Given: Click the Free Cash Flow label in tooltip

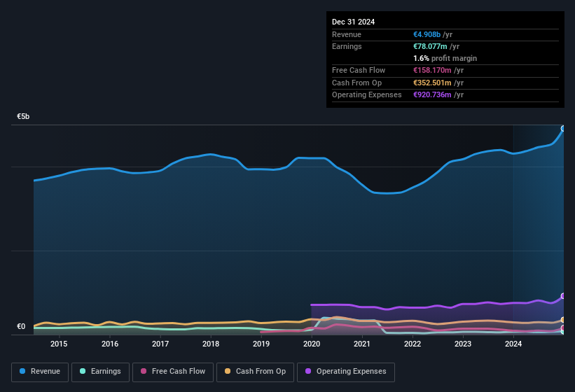Looking at the screenshot, I should click(359, 70).
